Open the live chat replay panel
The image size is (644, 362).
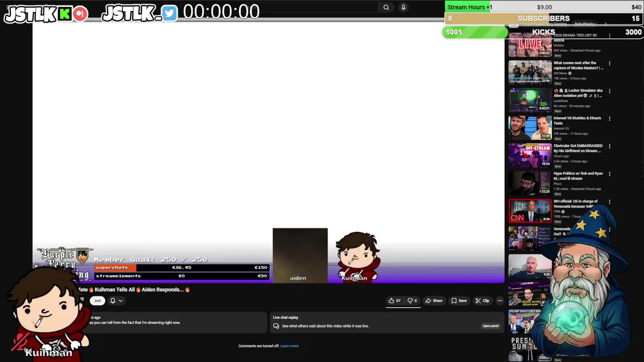pos(491,326)
